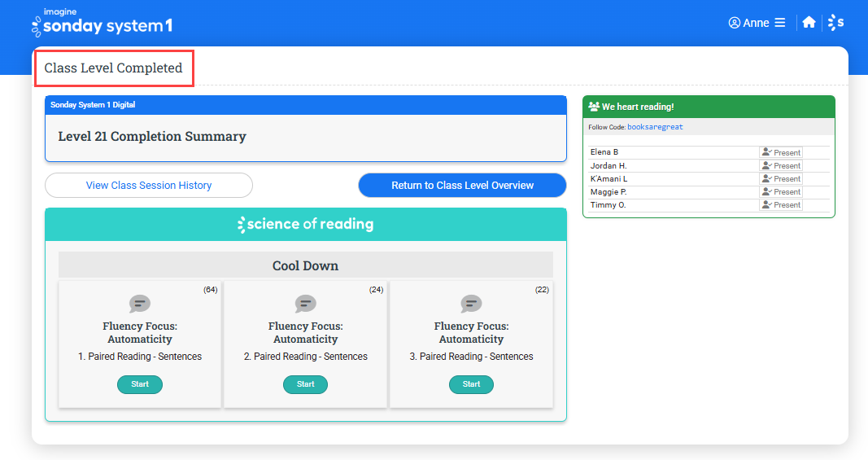Toggle Present status for K'Amani L
Image resolution: width=868 pixels, height=460 pixels.
pos(781,178)
